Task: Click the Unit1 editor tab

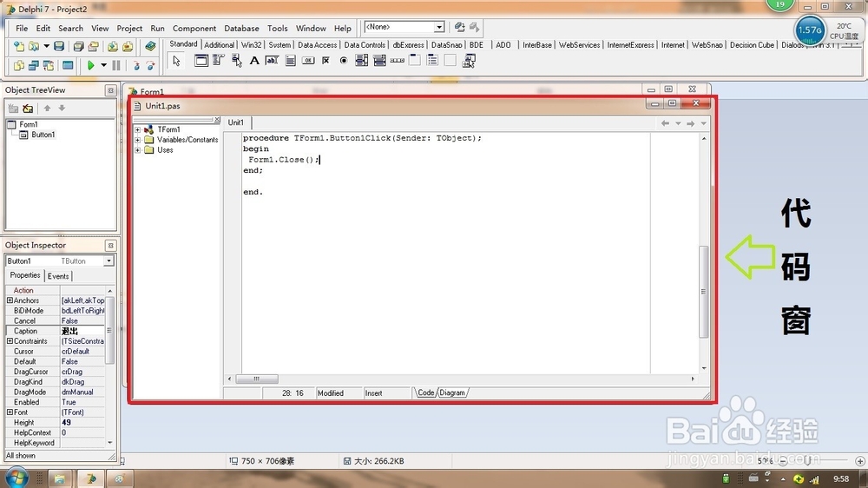Action: [x=236, y=122]
